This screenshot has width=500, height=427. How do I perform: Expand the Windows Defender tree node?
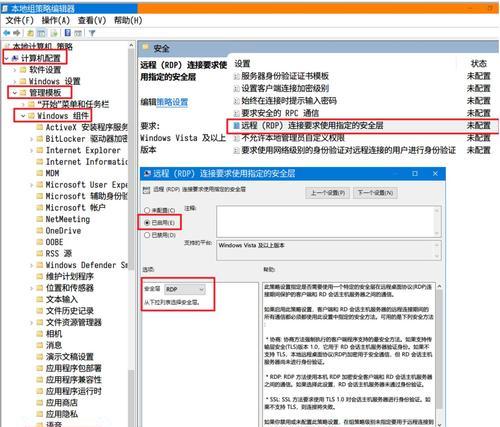pyautogui.click(x=32, y=266)
